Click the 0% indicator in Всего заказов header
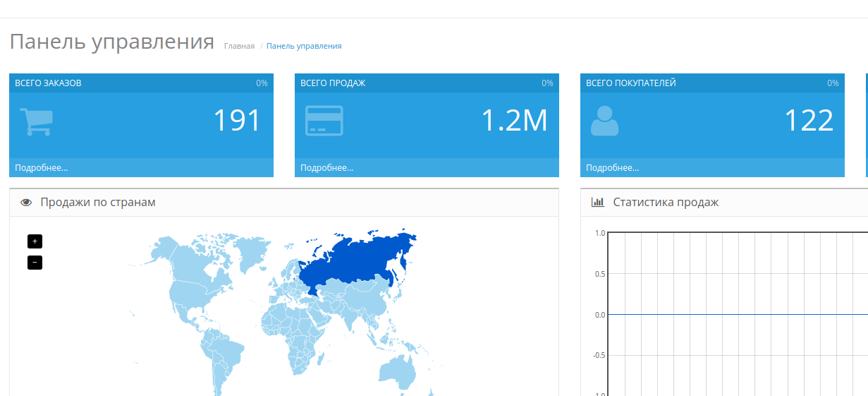This screenshot has width=868, height=396. click(x=262, y=83)
